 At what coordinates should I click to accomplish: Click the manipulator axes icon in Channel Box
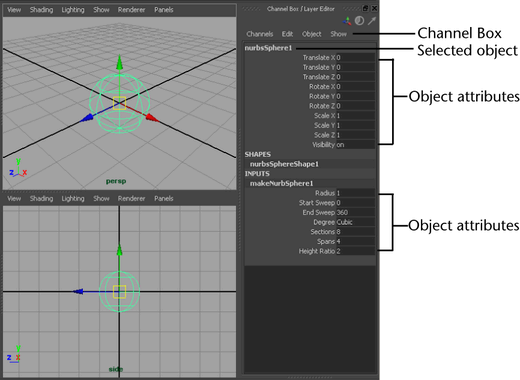coord(347,21)
